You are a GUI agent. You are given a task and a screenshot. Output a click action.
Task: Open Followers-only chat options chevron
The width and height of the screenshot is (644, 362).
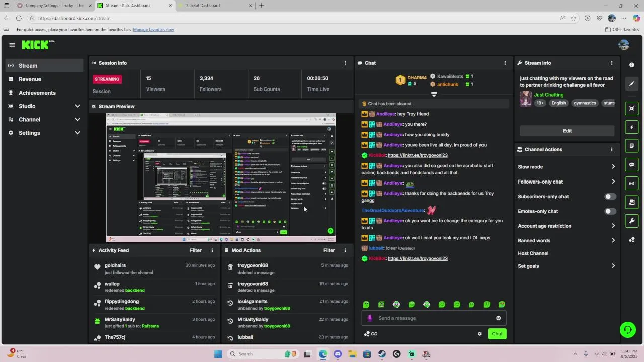click(613, 182)
